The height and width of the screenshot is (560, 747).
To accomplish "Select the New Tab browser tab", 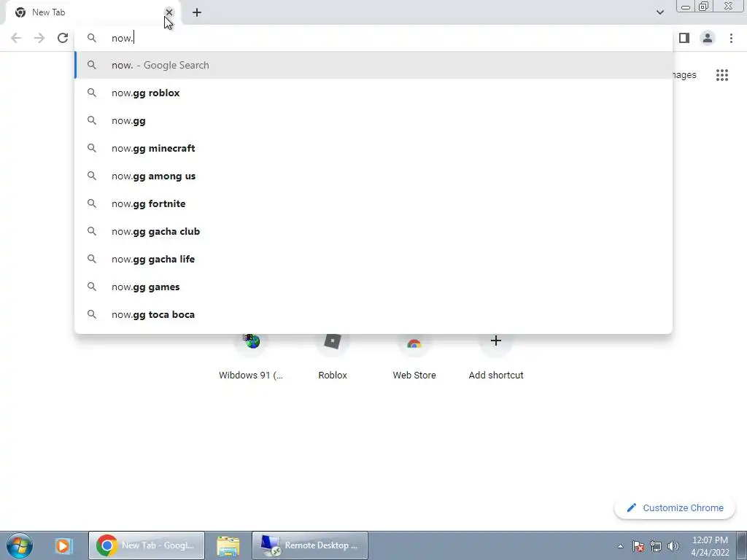I will 90,12.
